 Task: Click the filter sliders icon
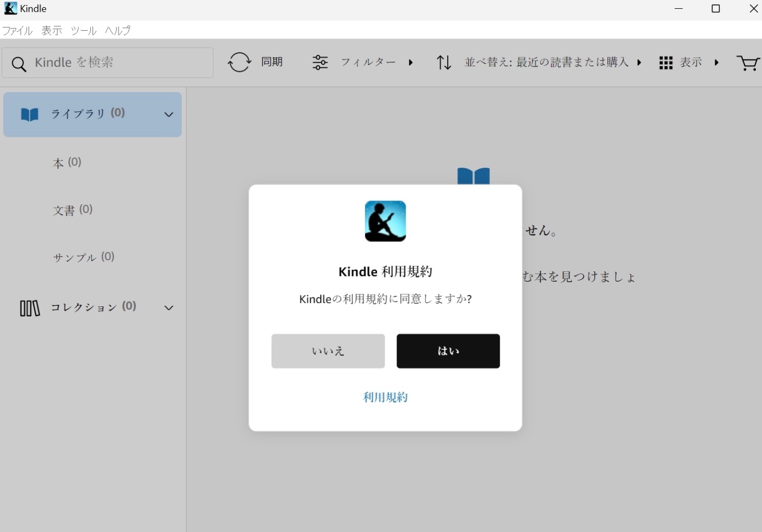click(320, 63)
